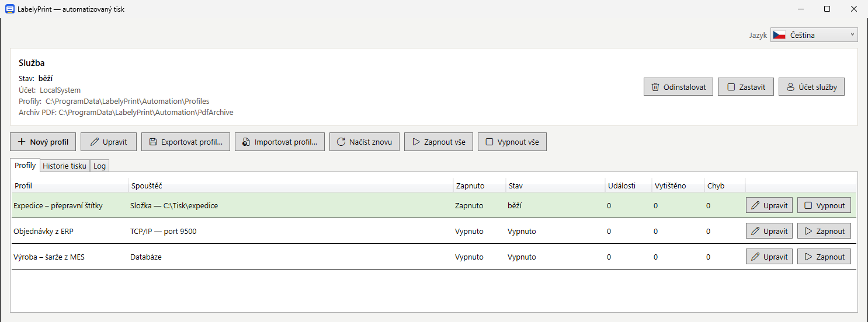
Task: Select the Výroba – šarže z MES row
Action: click(x=433, y=257)
